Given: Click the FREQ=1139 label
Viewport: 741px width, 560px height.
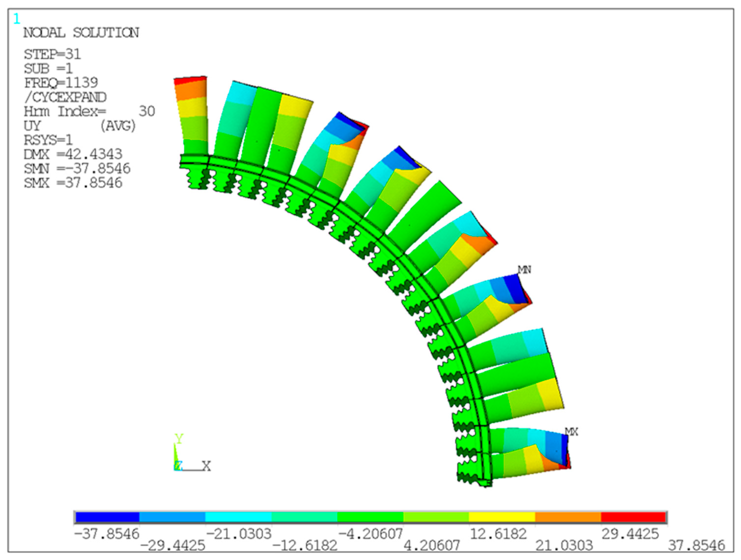Looking at the screenshot, I should [x=61, y=83].
